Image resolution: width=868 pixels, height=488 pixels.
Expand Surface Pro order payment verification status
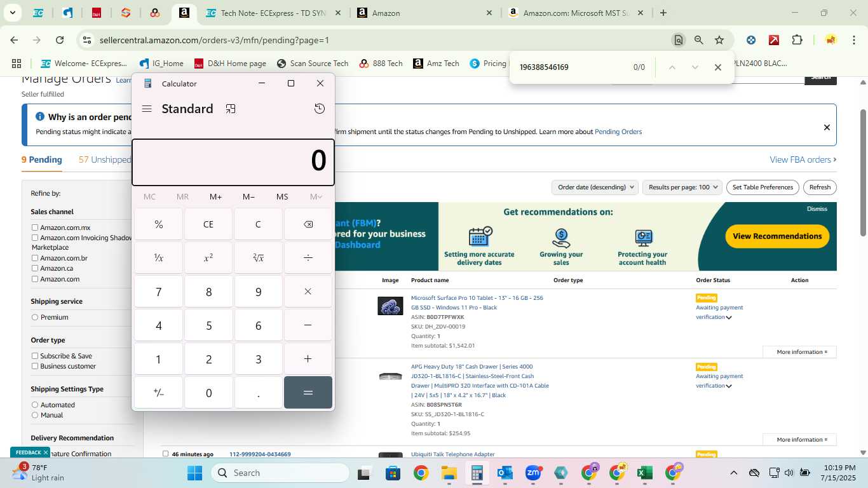[x=729, y=318]
